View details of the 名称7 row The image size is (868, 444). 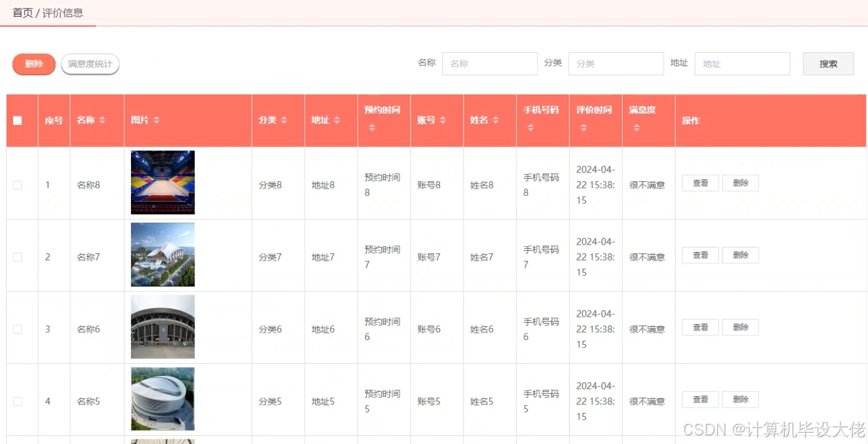click(700, 255)
